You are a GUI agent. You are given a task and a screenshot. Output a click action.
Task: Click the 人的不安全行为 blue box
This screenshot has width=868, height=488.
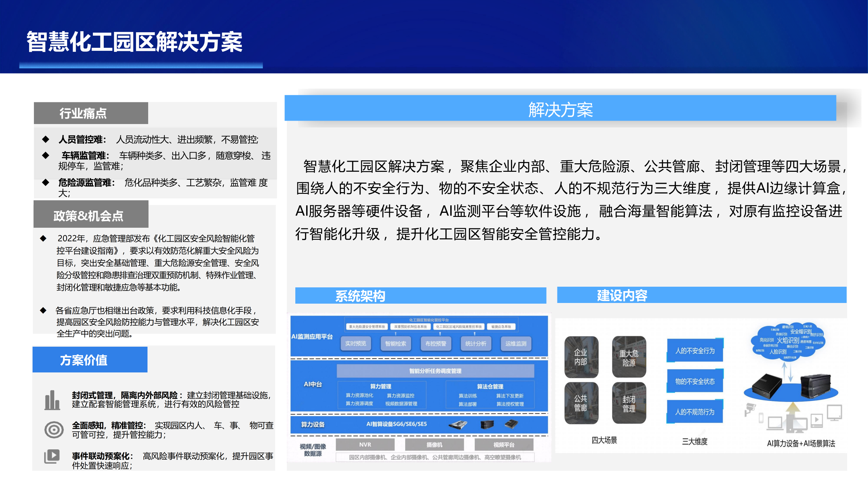click(695, 351)
